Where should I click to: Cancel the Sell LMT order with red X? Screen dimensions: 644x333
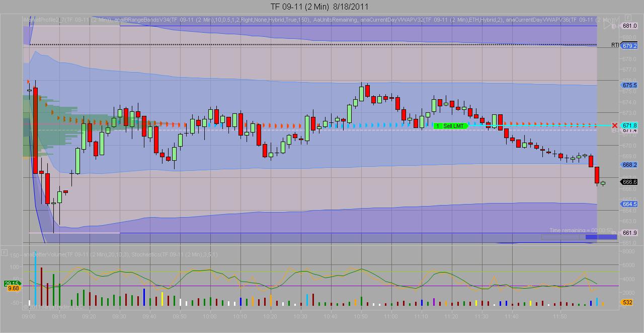pos(615,125)
